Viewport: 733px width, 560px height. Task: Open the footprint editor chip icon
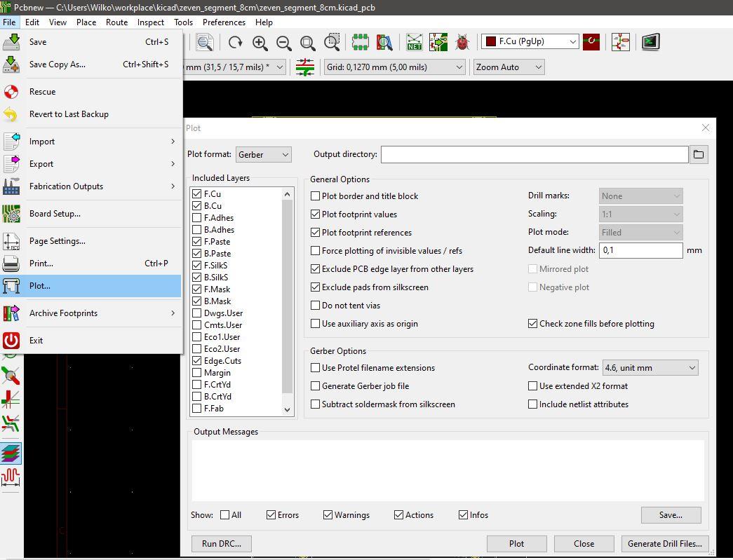[x=361, y=43]
